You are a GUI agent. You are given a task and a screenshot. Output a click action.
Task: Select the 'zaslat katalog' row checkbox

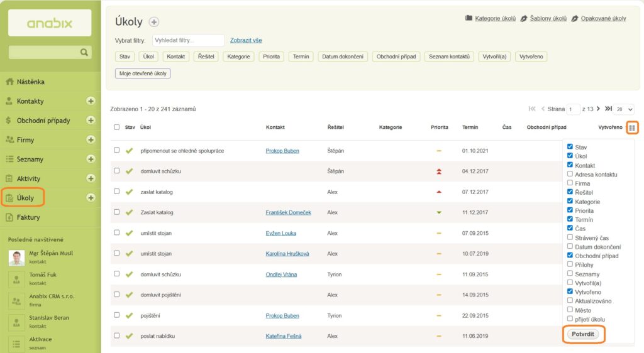point(116,192)
